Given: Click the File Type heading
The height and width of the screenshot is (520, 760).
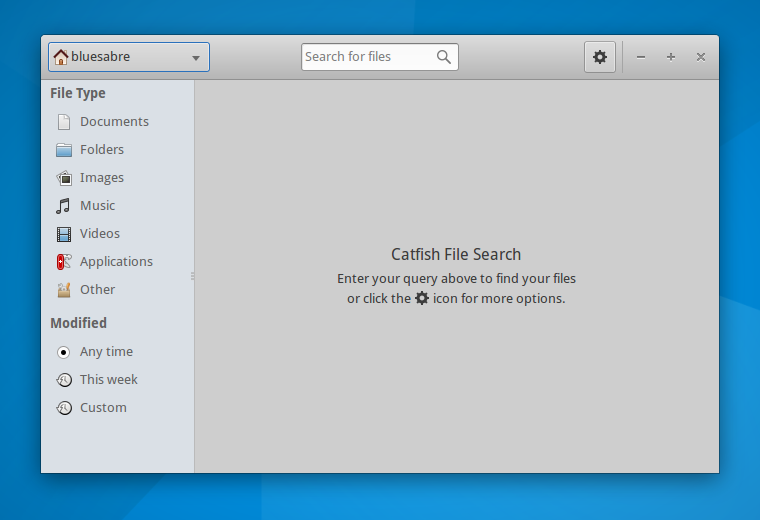Looking at the screenshot, I should tap(78, 93).
